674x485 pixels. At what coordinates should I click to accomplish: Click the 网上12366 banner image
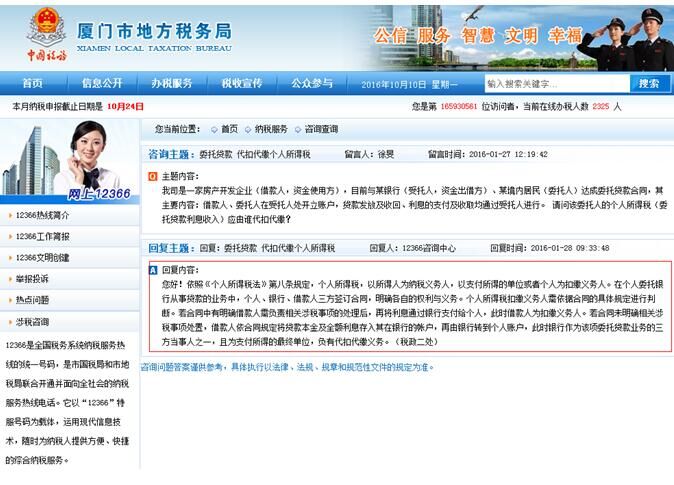coord(70,162)
